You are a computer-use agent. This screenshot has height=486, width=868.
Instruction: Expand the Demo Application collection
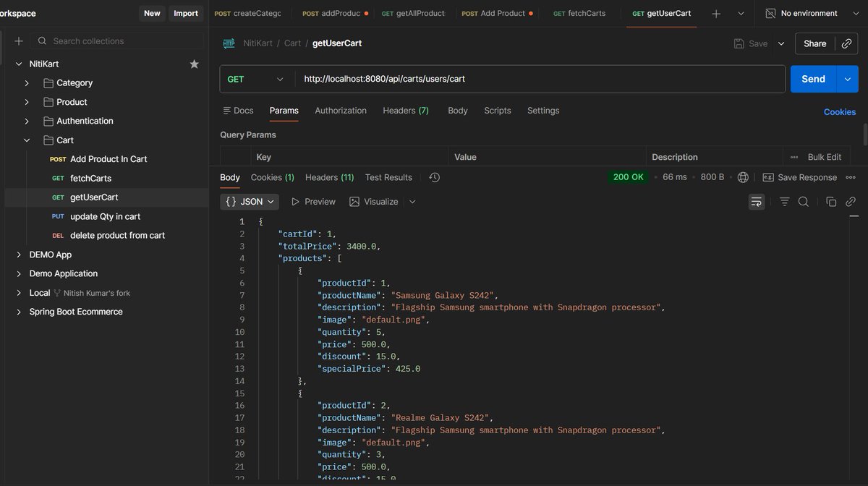(x=19, y=273)
